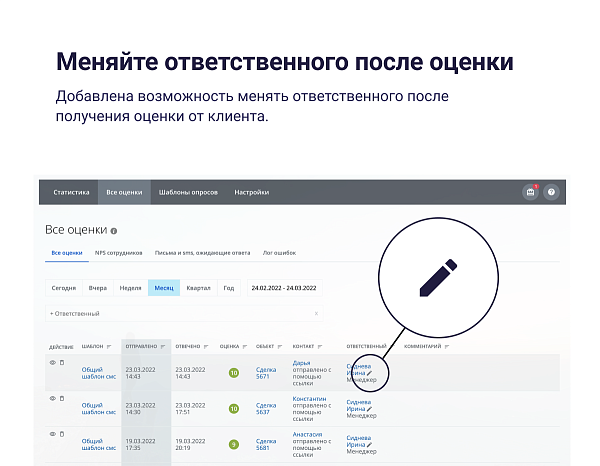
Task: Click pencil icon next to Сиднева Ирина, Сделка 5671 row
Action: (x=369, y=373)
